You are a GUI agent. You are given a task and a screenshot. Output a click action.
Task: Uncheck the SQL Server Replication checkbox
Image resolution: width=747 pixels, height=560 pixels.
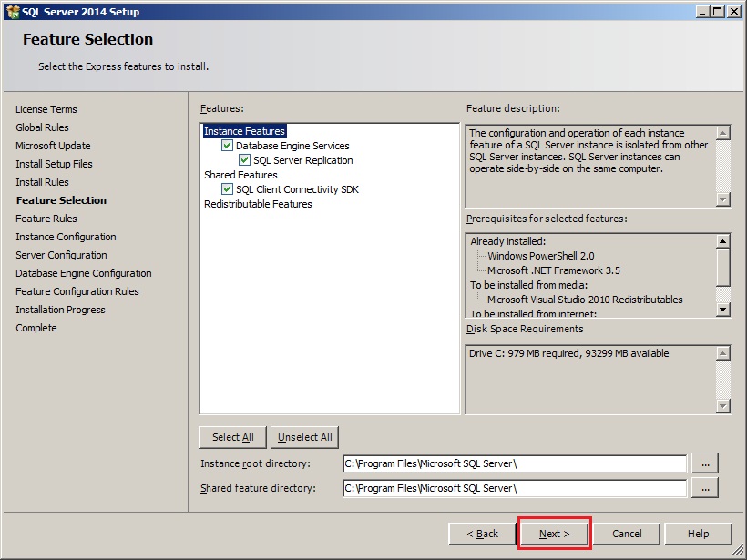(x=244, y=160)
